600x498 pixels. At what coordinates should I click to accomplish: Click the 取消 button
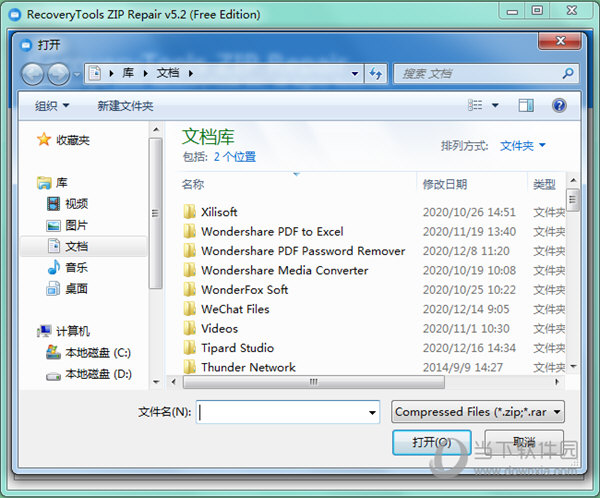524,442
